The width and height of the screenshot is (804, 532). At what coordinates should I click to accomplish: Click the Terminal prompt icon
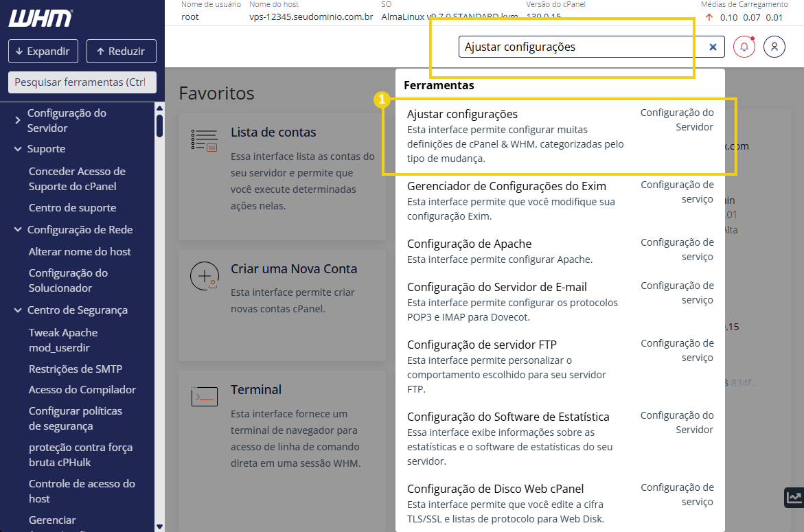tap(204, 395)
